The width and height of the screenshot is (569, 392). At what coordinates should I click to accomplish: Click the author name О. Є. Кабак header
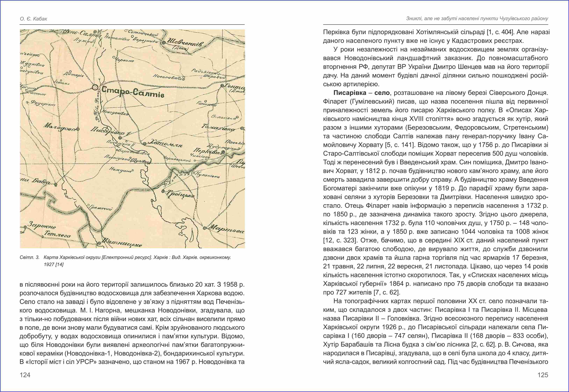tap(34, 19)
